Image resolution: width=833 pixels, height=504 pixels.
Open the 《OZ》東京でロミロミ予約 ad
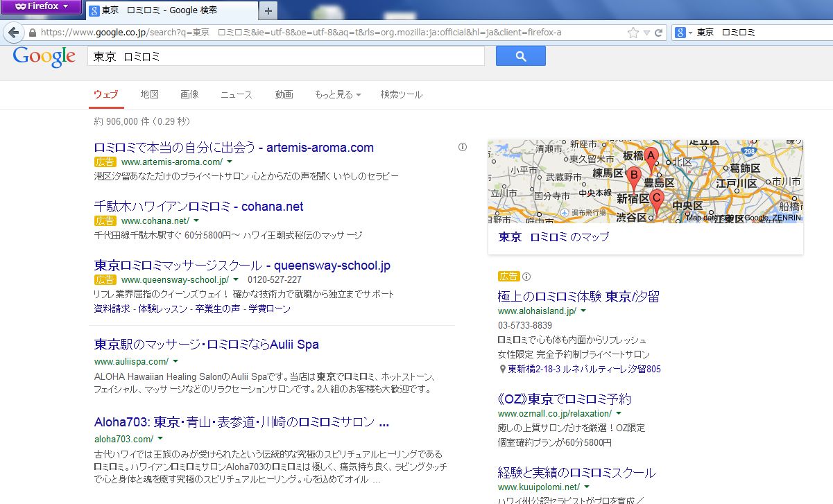565,399
